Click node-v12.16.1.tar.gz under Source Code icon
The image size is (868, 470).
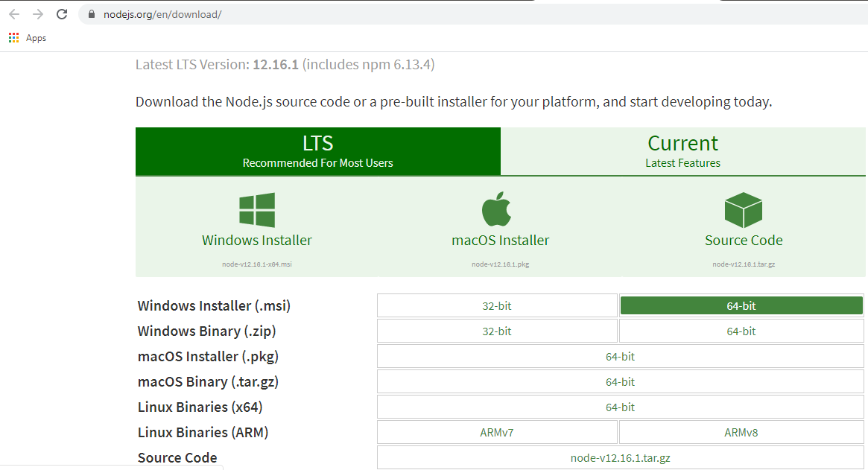744,264
